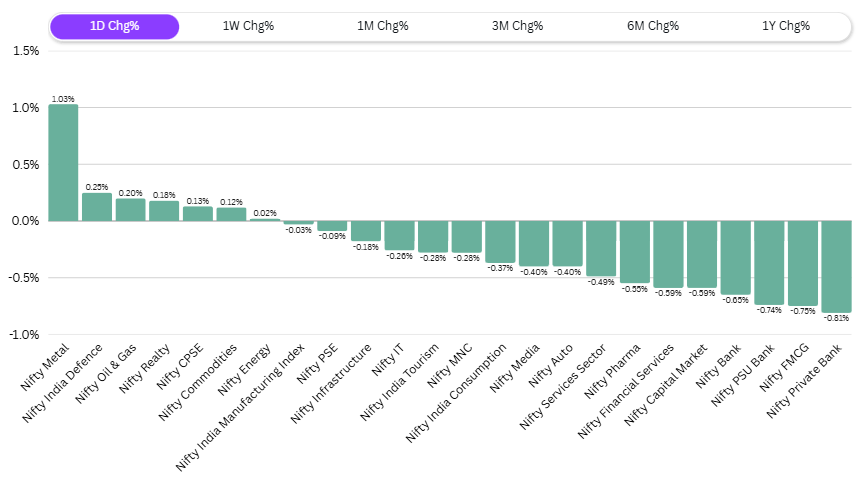Select the Nifty CPSE bar
This screenshot has height=482, width=863.
198,214
